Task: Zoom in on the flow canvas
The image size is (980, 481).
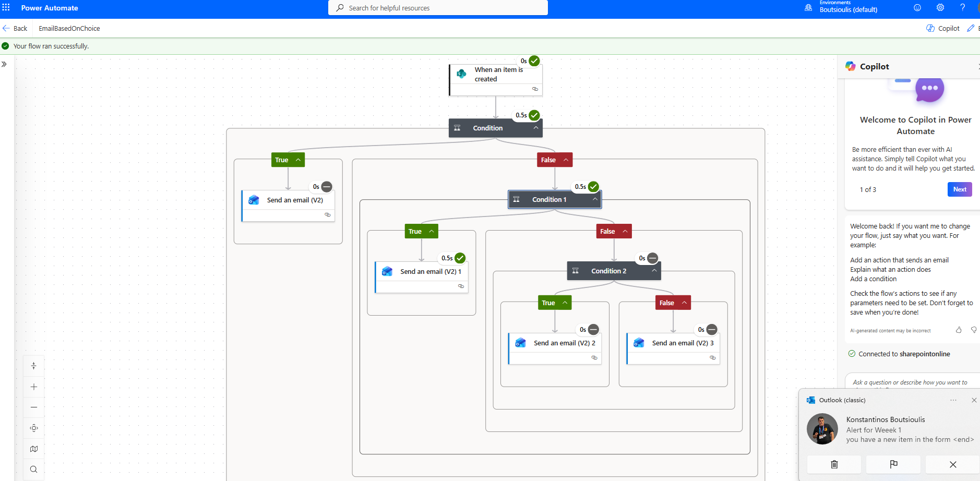Action: coord(34,387)
